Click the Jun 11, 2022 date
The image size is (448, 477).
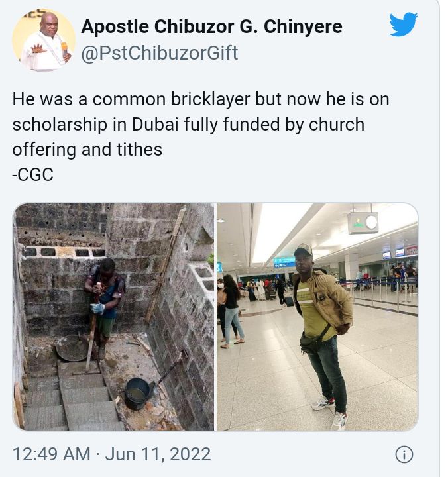[x=158, y=454]
